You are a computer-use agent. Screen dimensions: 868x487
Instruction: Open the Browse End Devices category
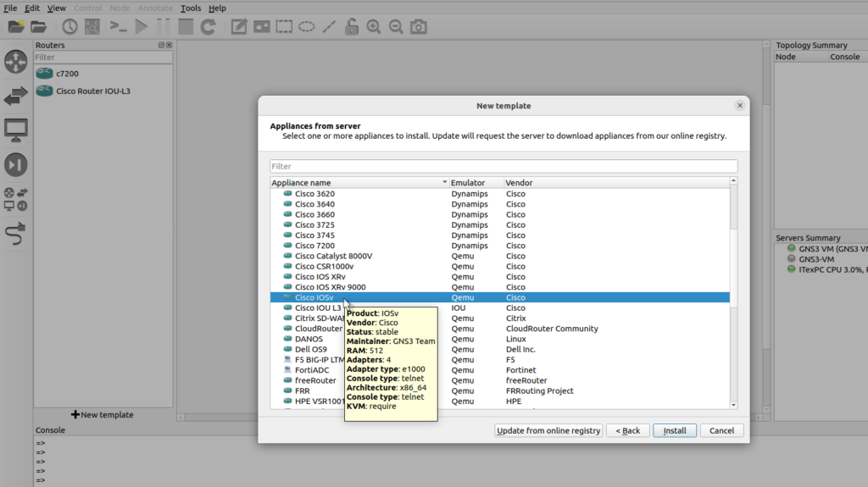16,130
